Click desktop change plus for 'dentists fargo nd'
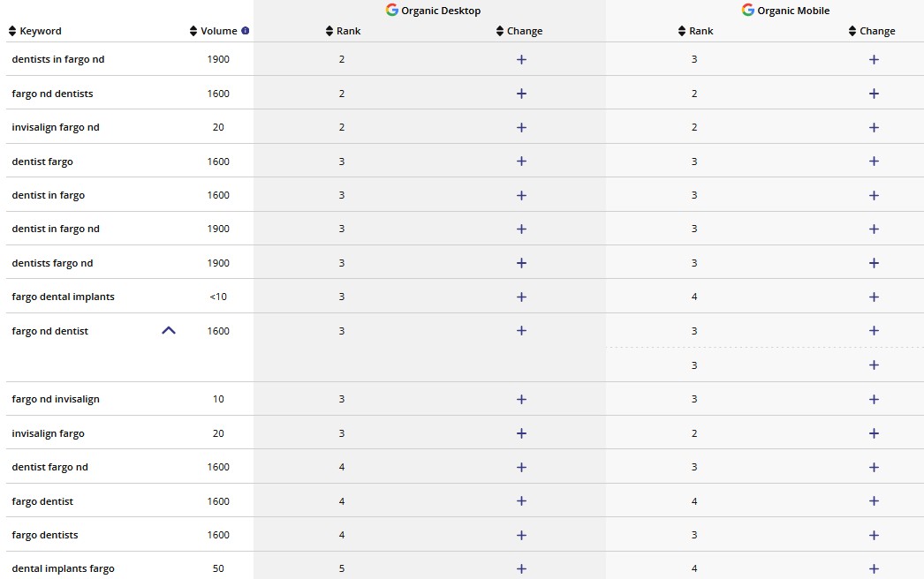This screenshot has height=579, width=924. [x=521, y=263]
